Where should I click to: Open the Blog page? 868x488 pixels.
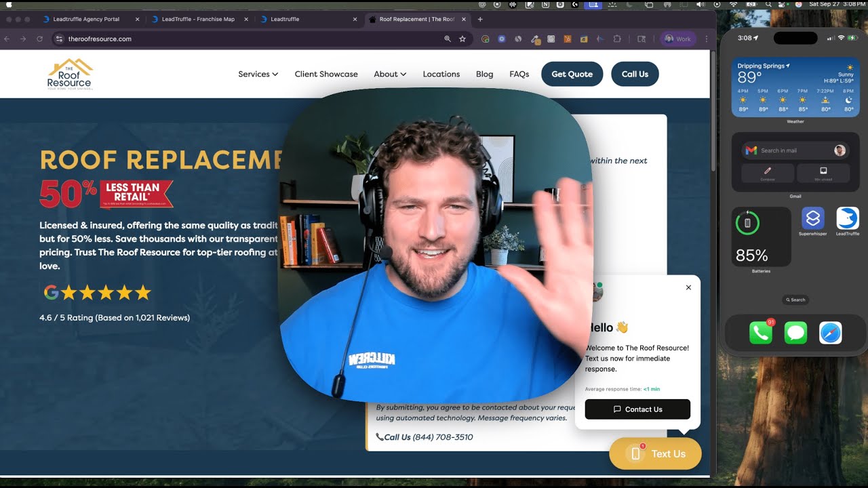484,74
